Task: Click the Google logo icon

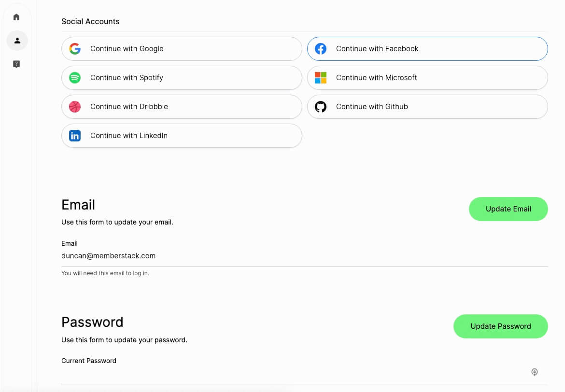Action: pos(75,49)
